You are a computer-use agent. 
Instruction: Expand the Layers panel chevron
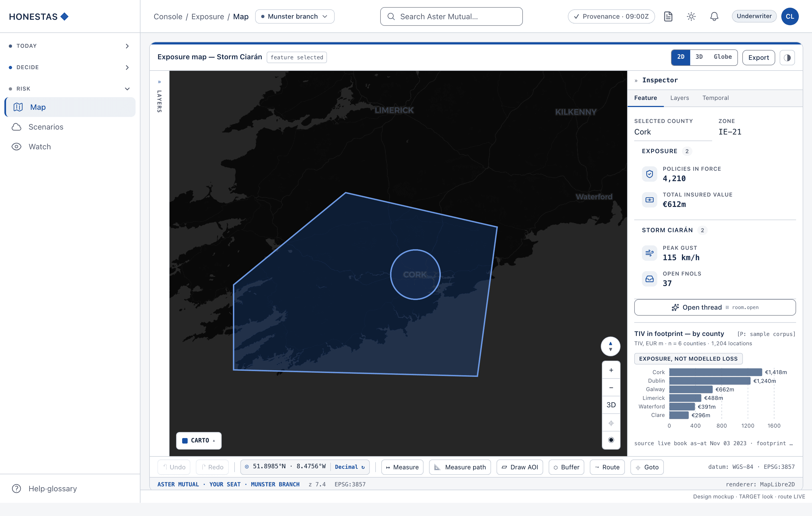pyautogui.click(x=159, y=82)
